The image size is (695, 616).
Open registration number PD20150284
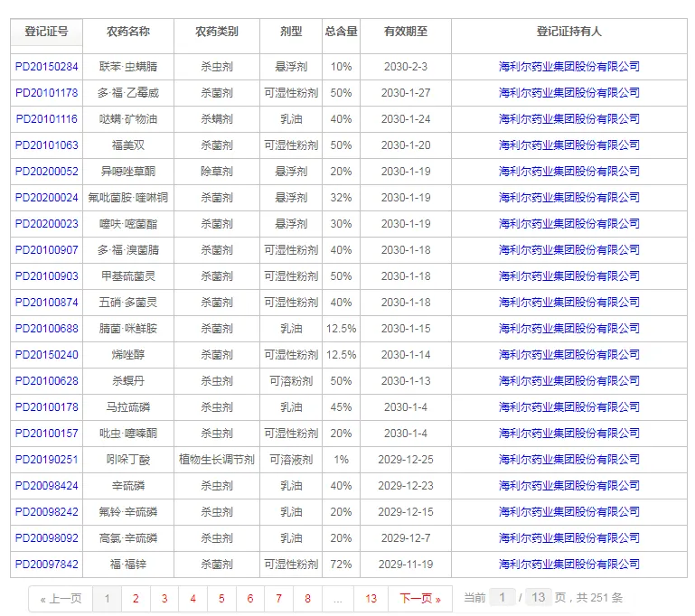click(x=46, y=67)
